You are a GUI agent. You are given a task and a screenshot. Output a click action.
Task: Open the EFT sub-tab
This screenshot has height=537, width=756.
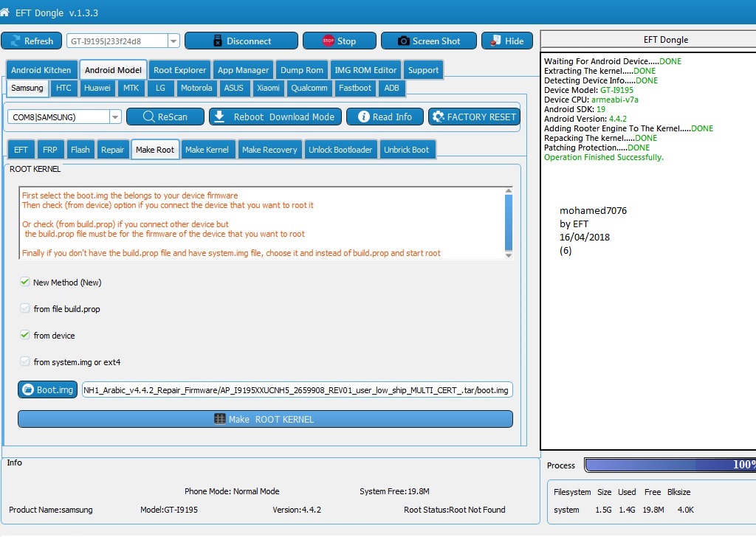click(x=21, y=150)
